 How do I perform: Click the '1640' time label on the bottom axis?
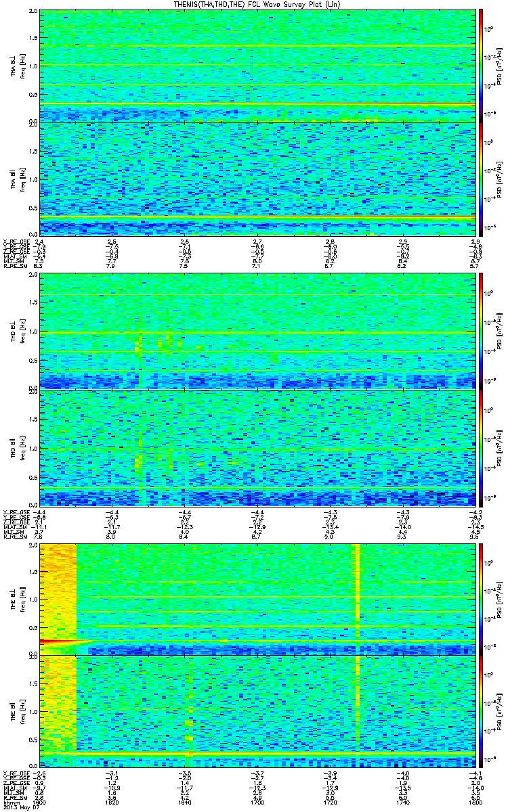tap(184, 803)
